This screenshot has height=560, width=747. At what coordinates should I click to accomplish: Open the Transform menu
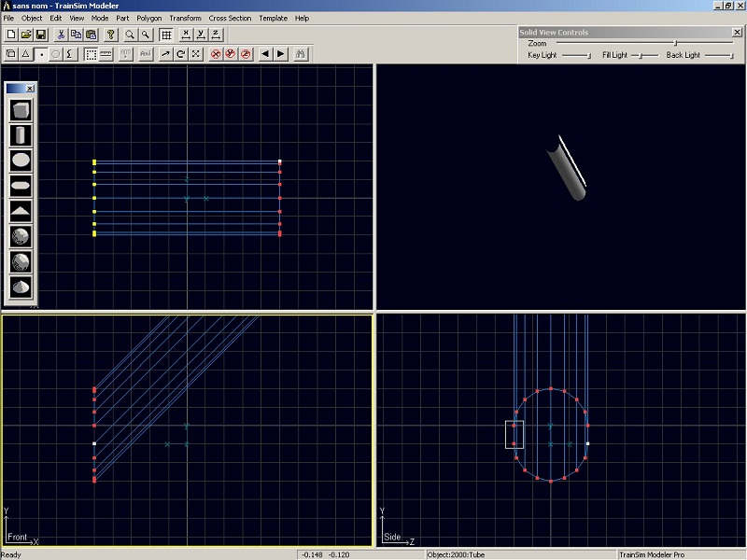(x=185, y=18)
